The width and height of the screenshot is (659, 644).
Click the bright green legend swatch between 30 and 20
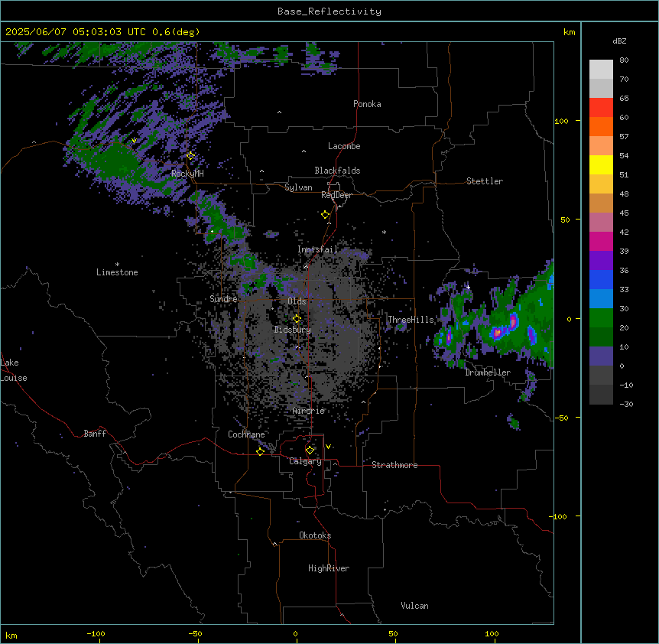coord(601,318)
